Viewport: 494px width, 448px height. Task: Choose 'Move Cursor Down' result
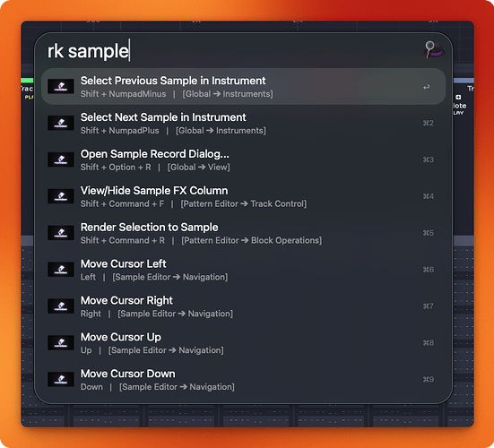point(243,379)
